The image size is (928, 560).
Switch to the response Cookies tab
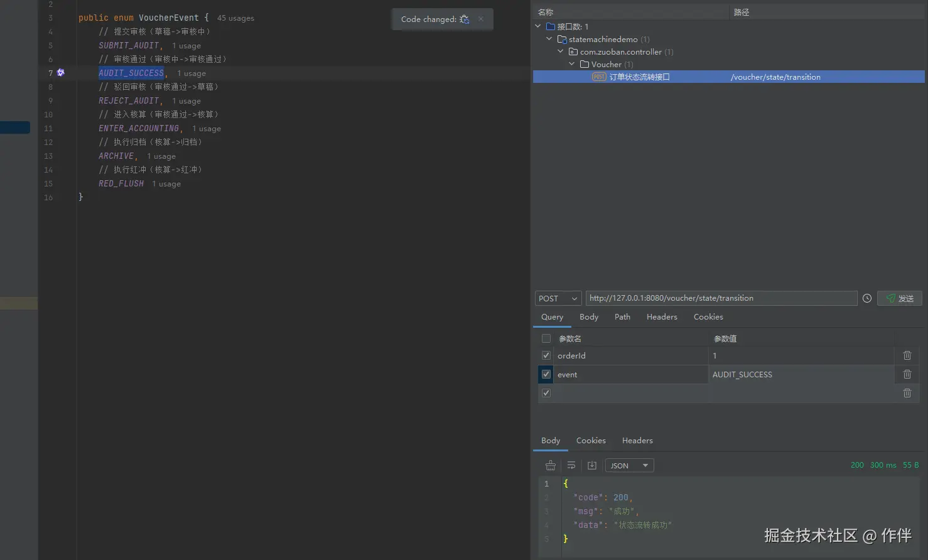[591, 441]
